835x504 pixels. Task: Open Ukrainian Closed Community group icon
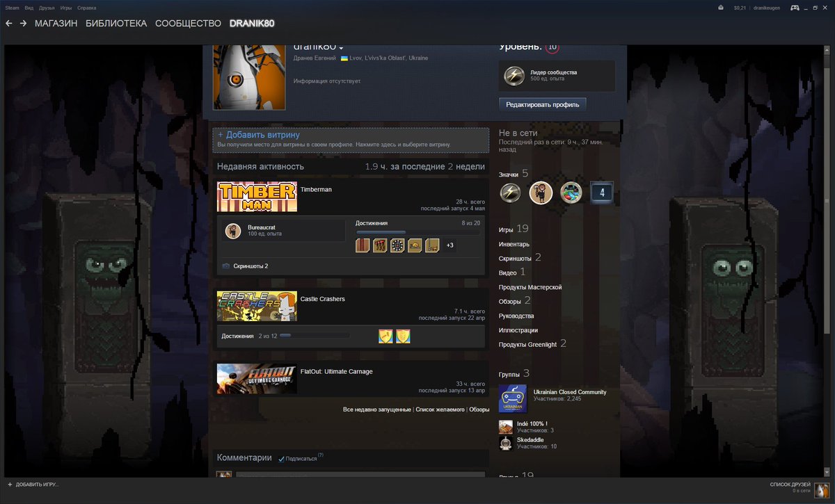pyautogui.click(x=513, y=398)
